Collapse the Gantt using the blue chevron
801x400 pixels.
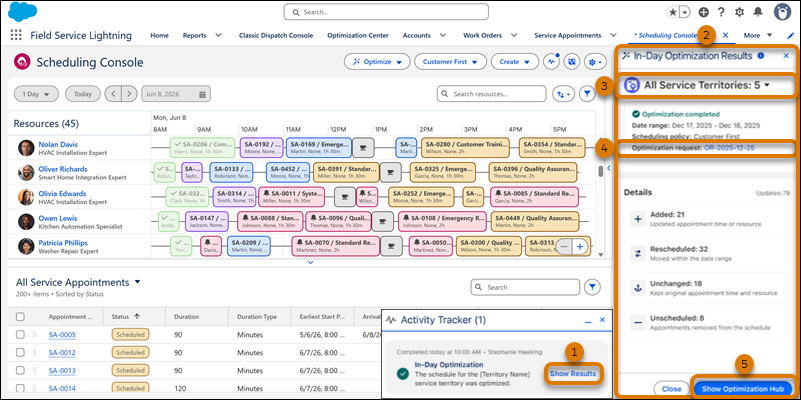coord(310,262)
